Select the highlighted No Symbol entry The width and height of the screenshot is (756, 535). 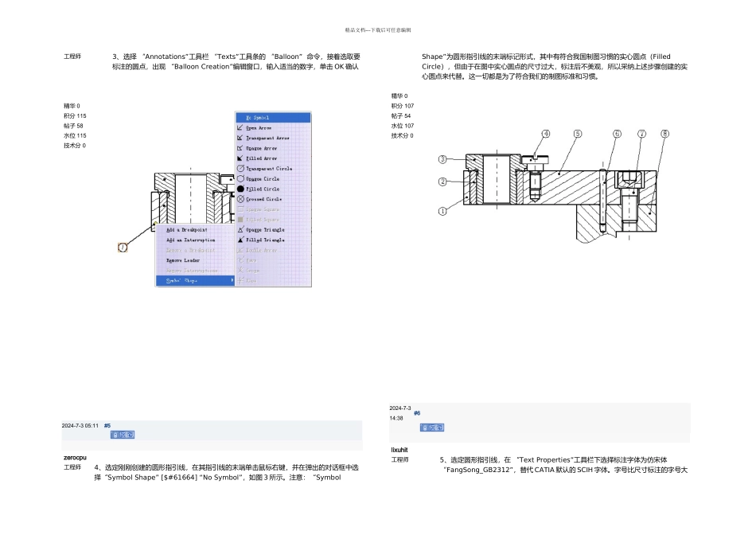click(x=273, y=118)
